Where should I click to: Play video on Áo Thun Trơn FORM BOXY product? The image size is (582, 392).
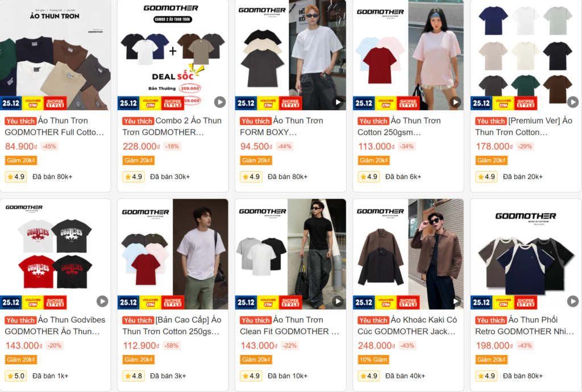(x=338, y=102)
